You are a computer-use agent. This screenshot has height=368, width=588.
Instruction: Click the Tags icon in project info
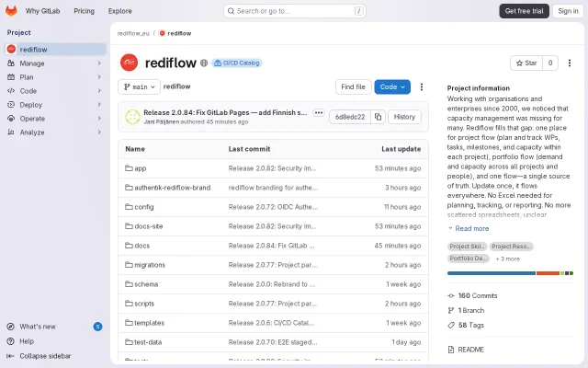click(451, 325)
